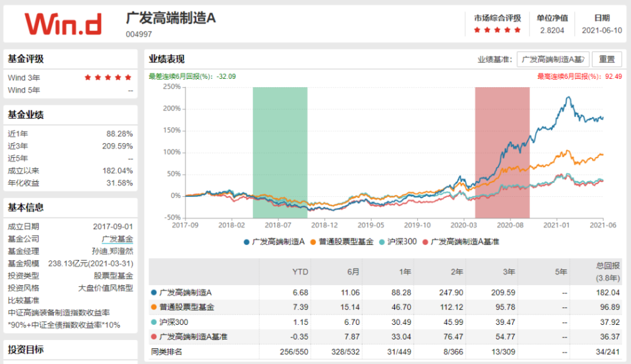
Task: Click the 重置 button
Action: pyautogui.click(x=607, y=59)
